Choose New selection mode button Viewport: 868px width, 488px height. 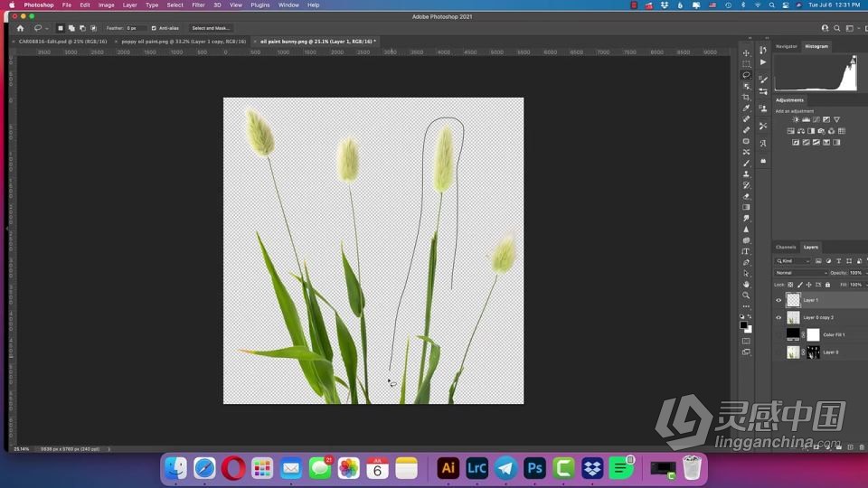click(x=61, y=28)
